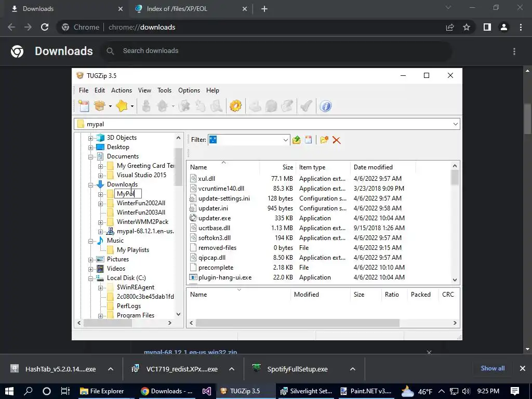Viewport: 532px width, 399px height.
Task: Switch to the Index of /files/XP/EOL tab
Action: (190, 9)
